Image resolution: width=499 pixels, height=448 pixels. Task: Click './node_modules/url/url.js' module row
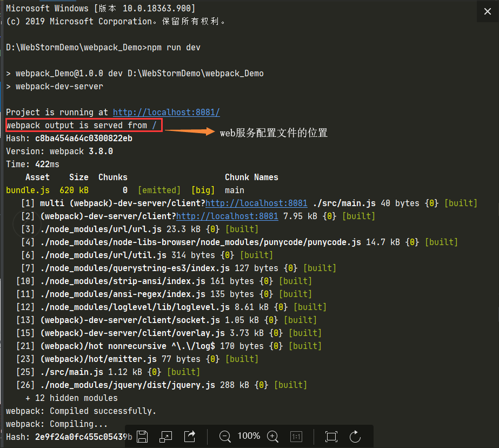(x=139, y=229)
